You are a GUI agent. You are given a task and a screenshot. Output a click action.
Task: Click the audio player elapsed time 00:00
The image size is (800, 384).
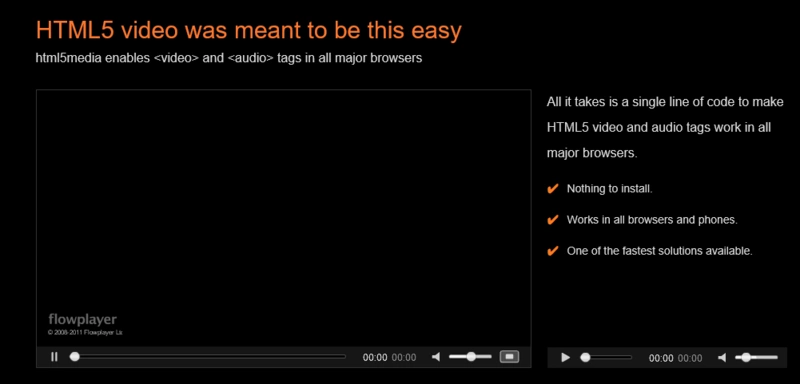661,359
